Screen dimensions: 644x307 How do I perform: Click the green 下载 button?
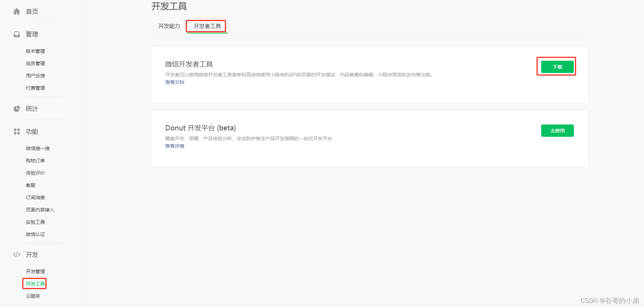[557, 67]
